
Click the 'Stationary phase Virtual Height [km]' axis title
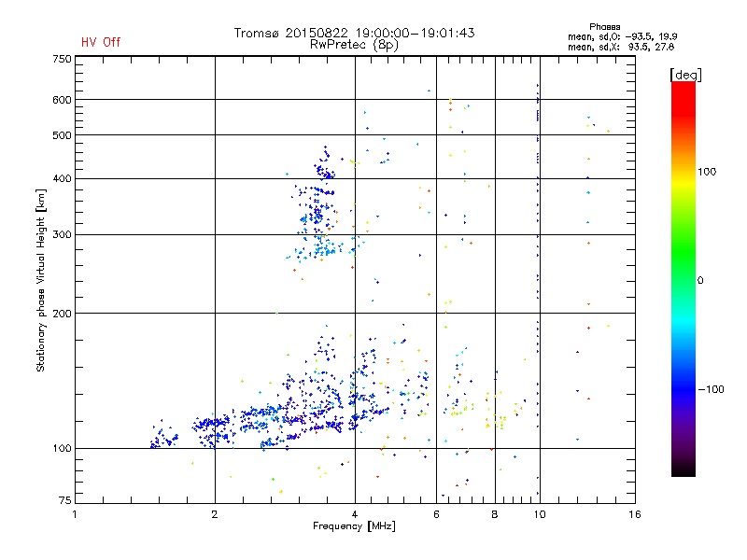click(41, 281)
